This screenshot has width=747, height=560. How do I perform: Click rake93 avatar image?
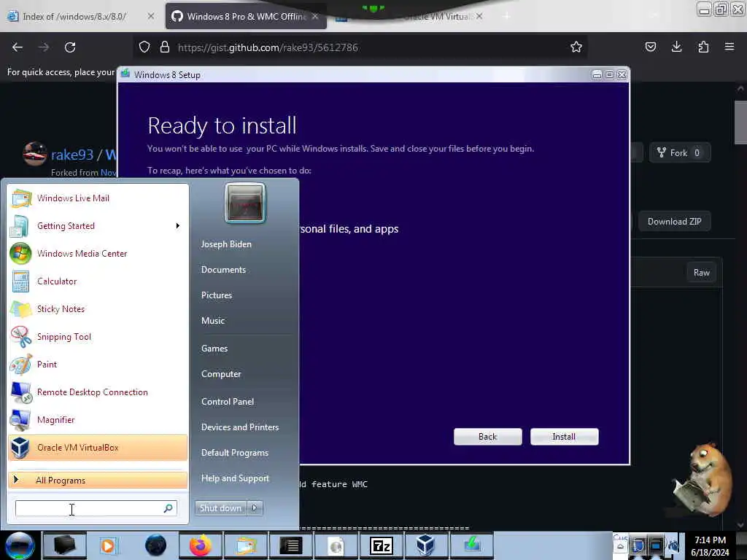[35, 153]
